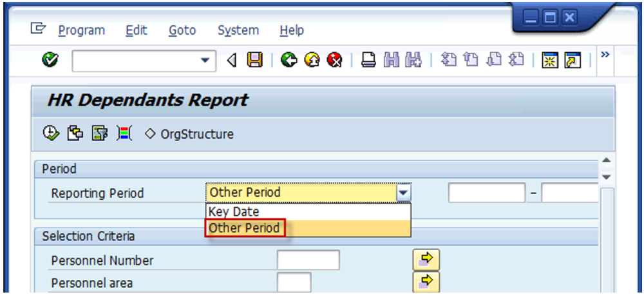The image size is (644, 294).
Task: Click the red Cancel icon
Action: pos(334,61)
